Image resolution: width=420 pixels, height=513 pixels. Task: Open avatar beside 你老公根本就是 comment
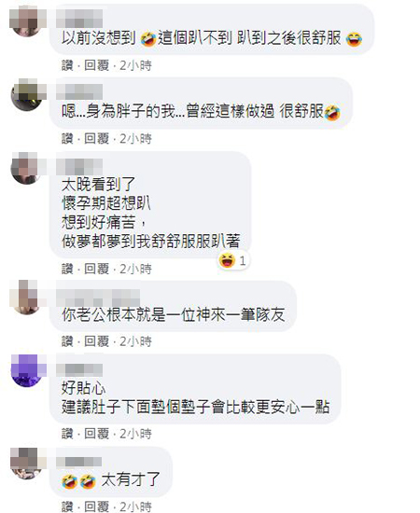tap(27, 297)
